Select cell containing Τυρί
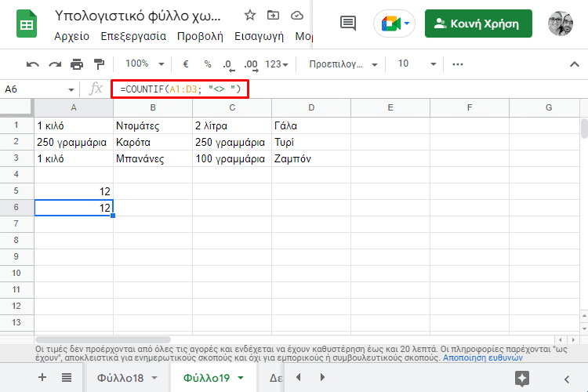Viewport: 588px width, 392px height. point(311,142)
